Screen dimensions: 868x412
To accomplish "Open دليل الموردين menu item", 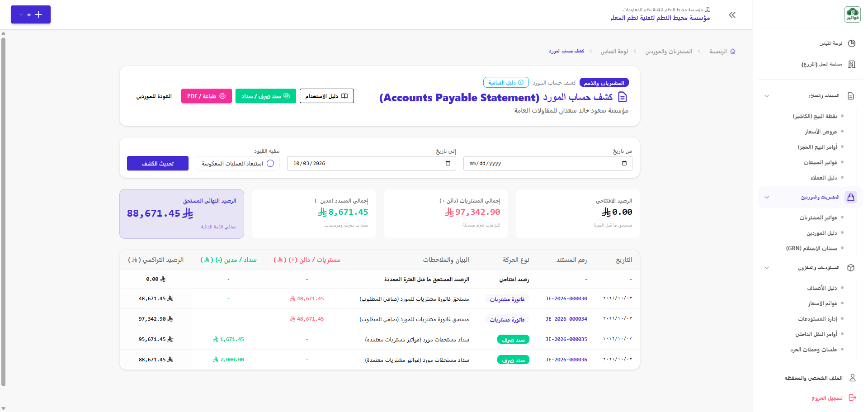I will point(822,233).
